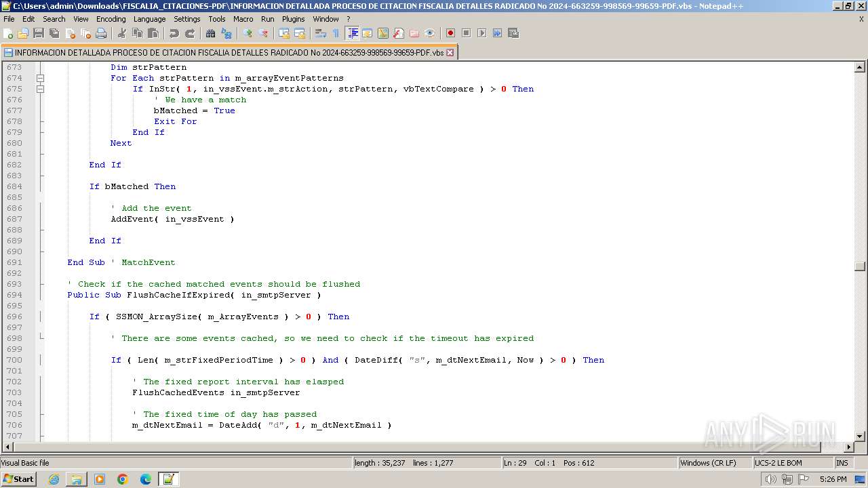Toggle the Document Map panel icon
The width and height of the screenshot is (868, 488).
[x=383, y=33]
